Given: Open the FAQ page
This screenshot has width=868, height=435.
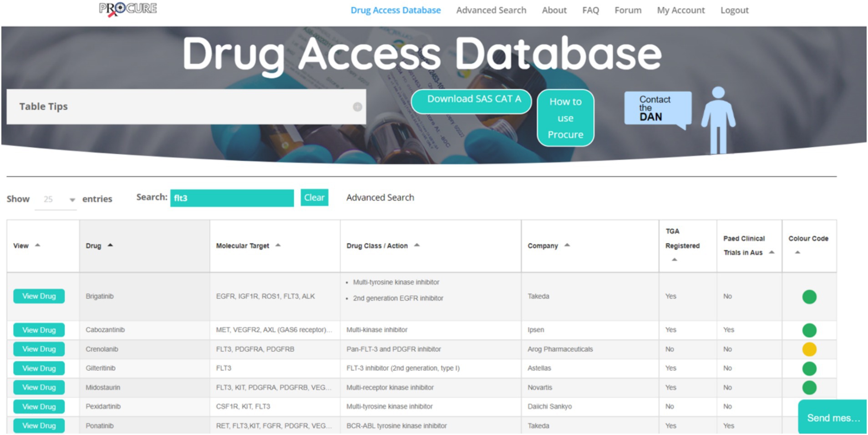Looking at the screenshot, I should (x=590, y=10).
